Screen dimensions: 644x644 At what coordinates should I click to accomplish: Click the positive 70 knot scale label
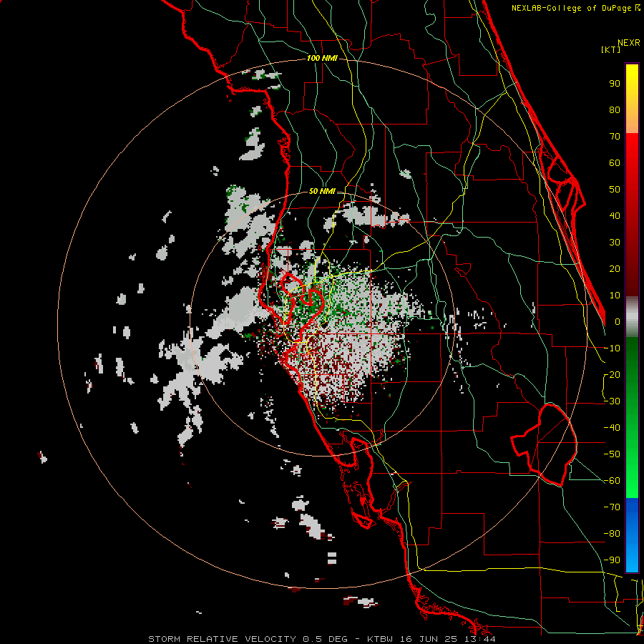[615, 137]
